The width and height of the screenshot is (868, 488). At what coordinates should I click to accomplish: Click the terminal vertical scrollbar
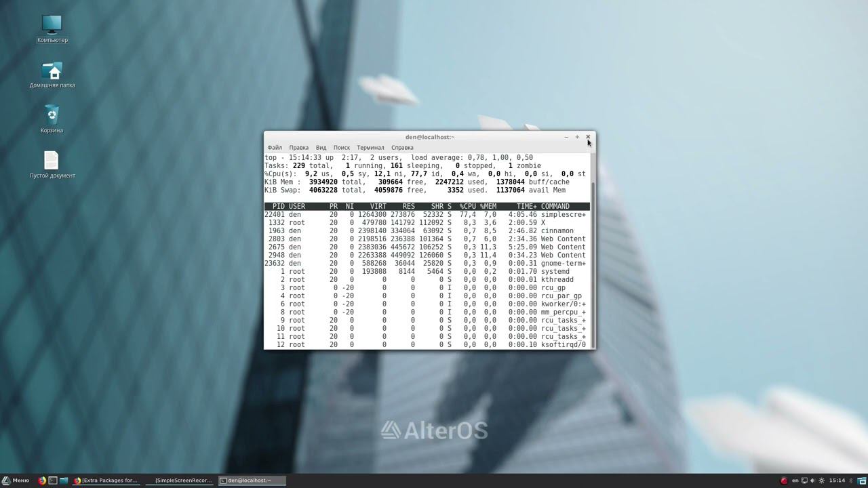(x=593, y=251)
